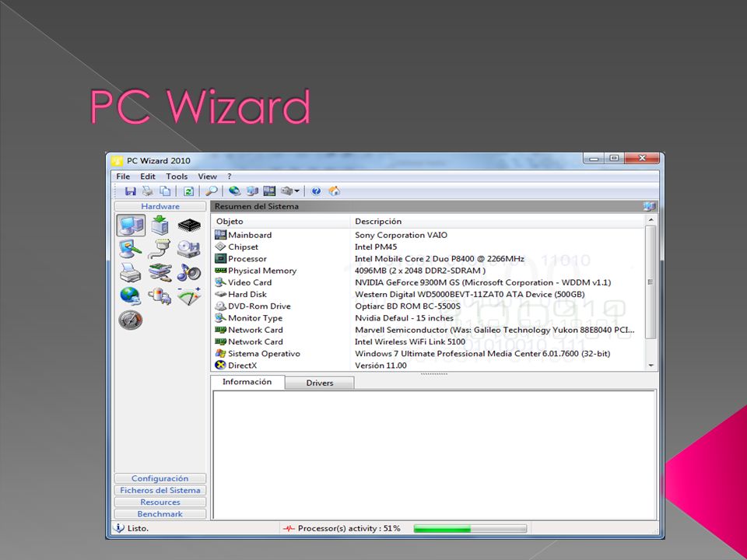Click the Copy toolbar icon

[165, 191]
